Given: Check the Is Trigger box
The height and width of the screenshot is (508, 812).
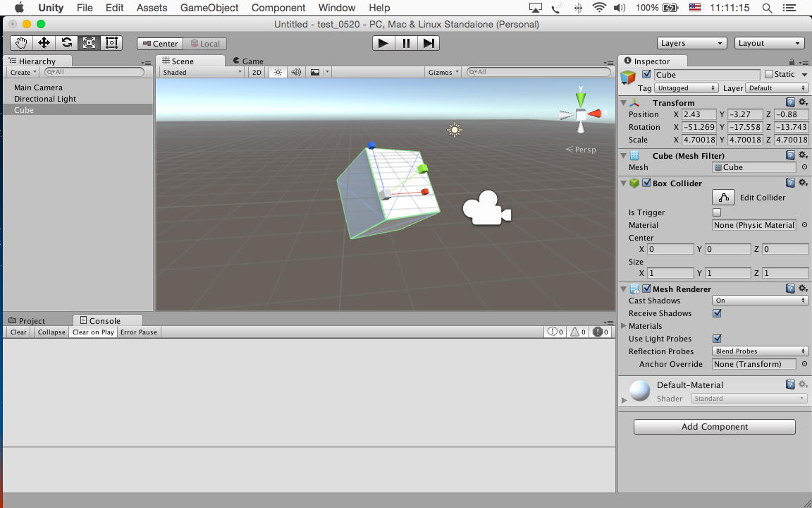Looking at the screenshot, I should pos(717,212).
